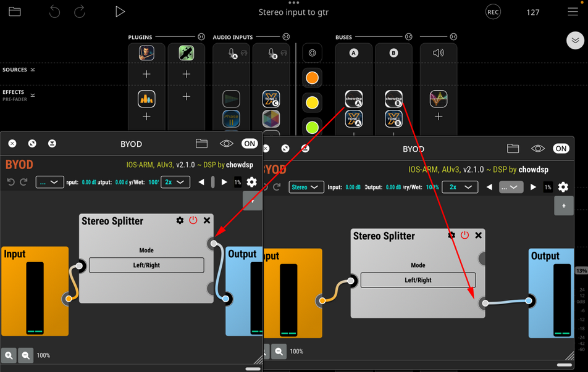Open the 2x oversampling dropdown in right BYOD
Image resolution: width=588 pixels, height=372 pixels.
click(x=460, y=187)
